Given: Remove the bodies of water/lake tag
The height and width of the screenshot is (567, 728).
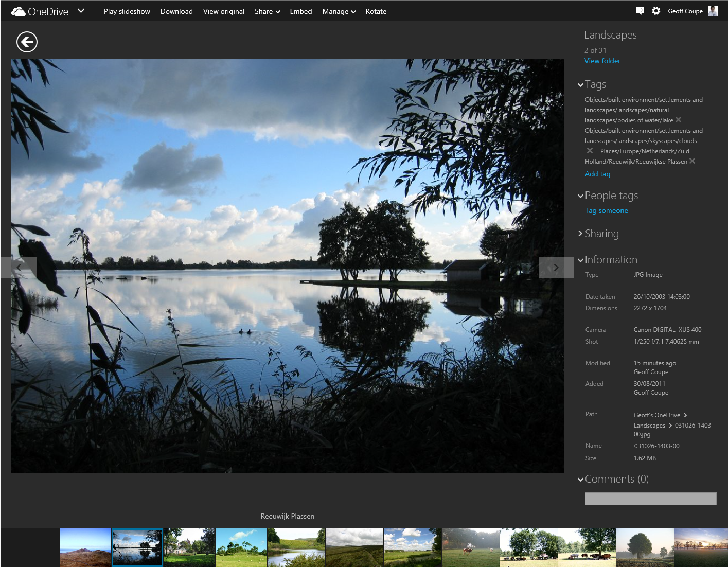Looking at the screenshot, I should 679,120.
